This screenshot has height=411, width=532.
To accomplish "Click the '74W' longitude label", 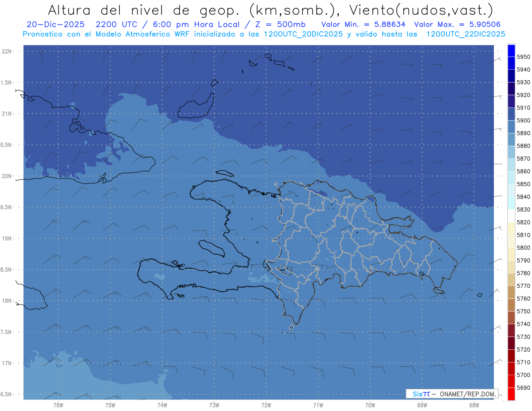I will click(x=162, y=405).
